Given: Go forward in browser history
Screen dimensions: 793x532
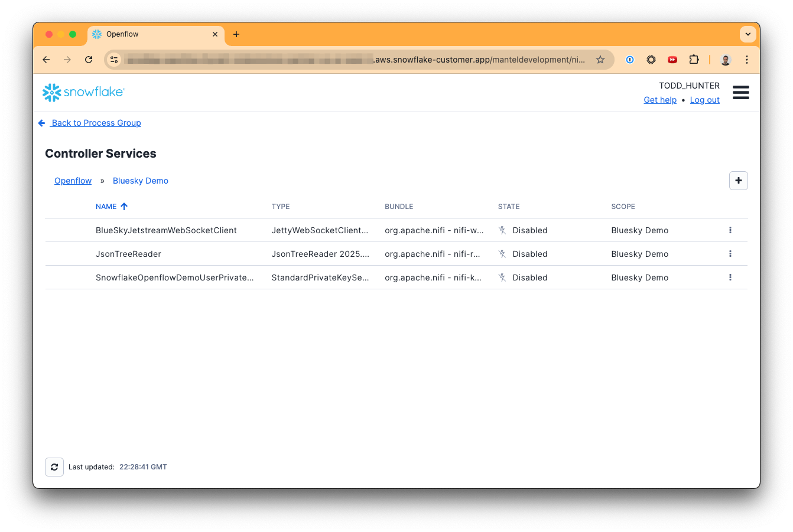Looking at the screenshot, I should [x=67, y=60].
